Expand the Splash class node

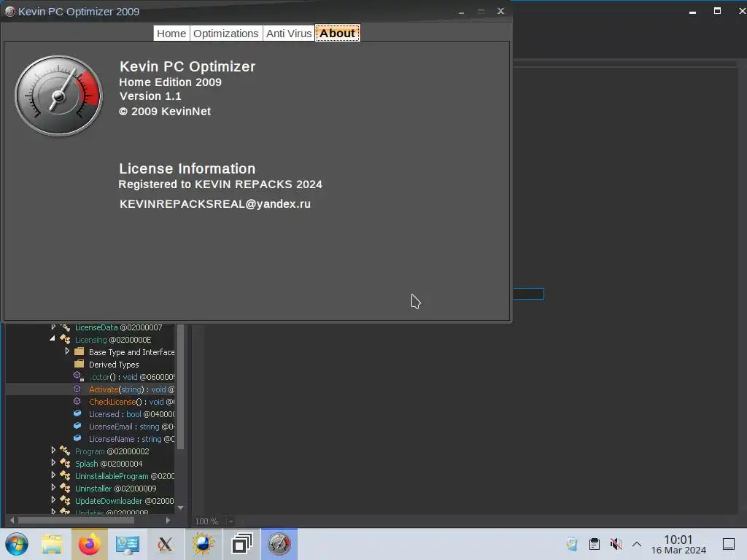click(x=53, y=463)
